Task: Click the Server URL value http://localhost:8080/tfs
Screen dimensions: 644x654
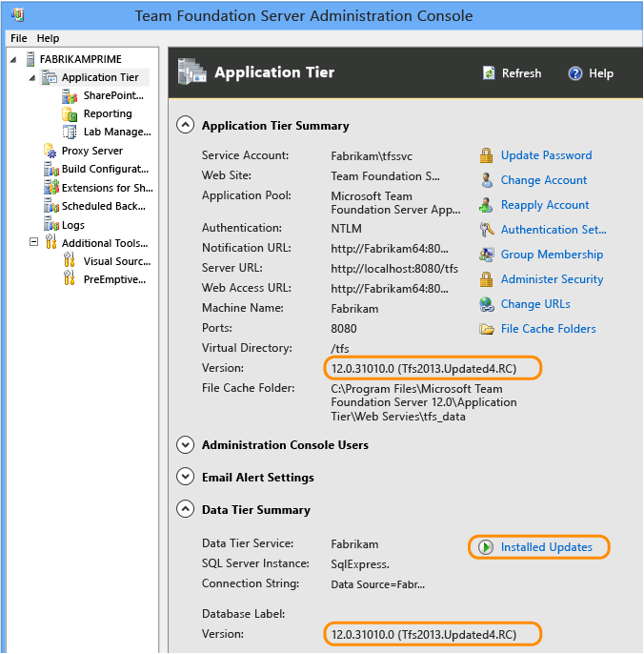Action: point(394,269)
